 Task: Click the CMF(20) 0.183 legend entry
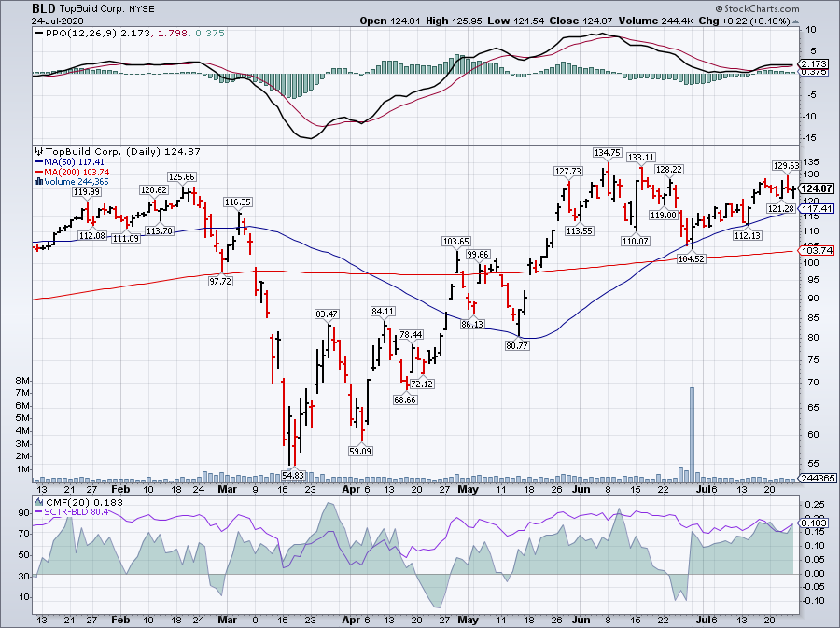(78, 502)
